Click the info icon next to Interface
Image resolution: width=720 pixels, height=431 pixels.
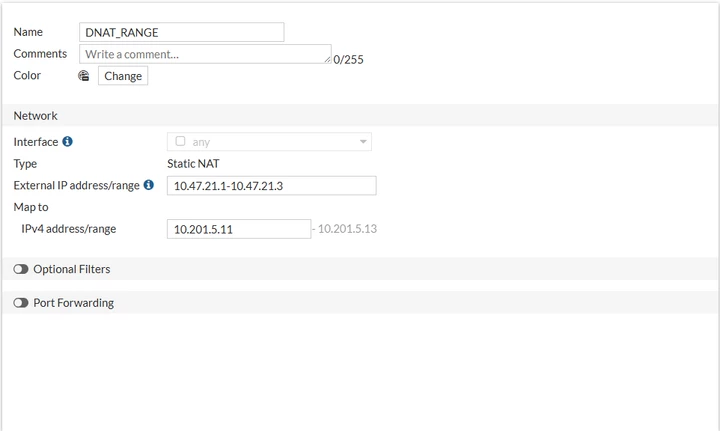(x=68, y=141)
